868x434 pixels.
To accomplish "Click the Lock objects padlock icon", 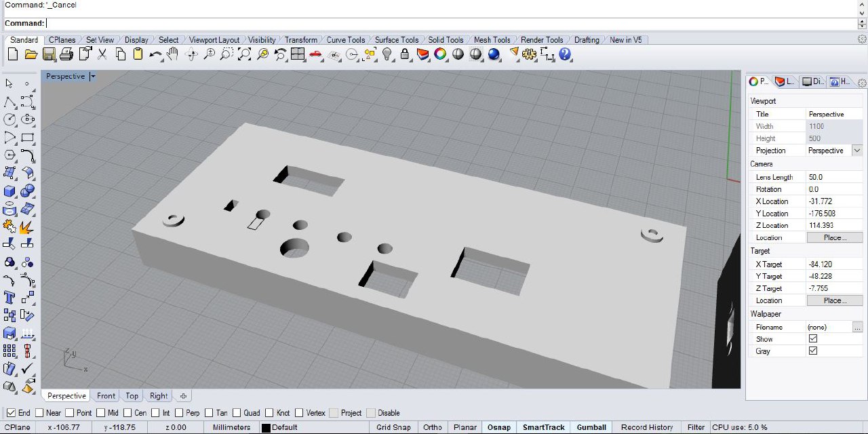I will 405,54.
